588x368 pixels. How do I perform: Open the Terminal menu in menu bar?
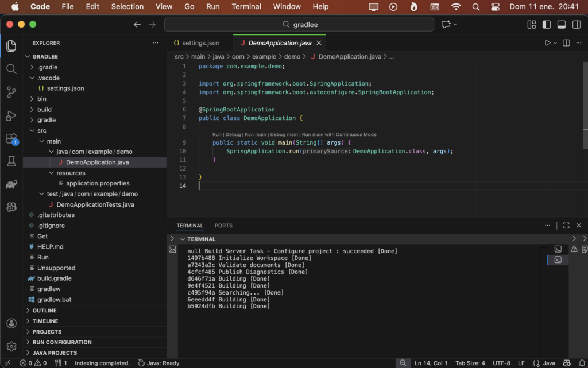click(x=246, y=7)
